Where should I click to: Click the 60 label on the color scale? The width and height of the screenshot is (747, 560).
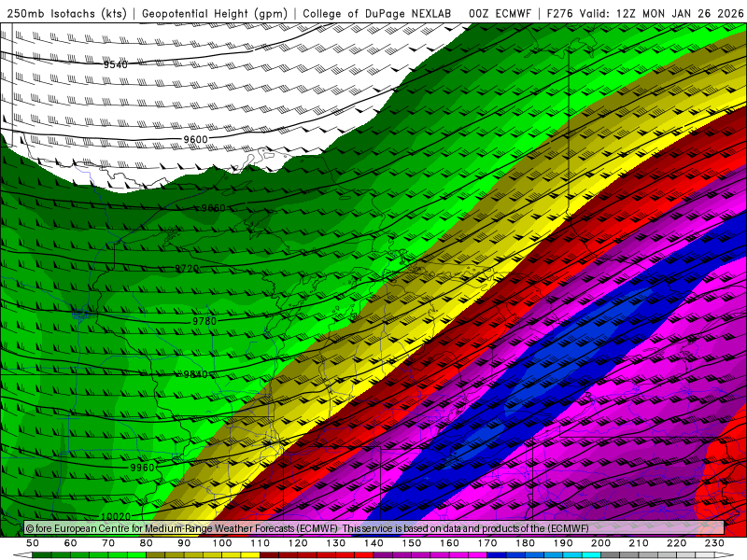point(71,543)
